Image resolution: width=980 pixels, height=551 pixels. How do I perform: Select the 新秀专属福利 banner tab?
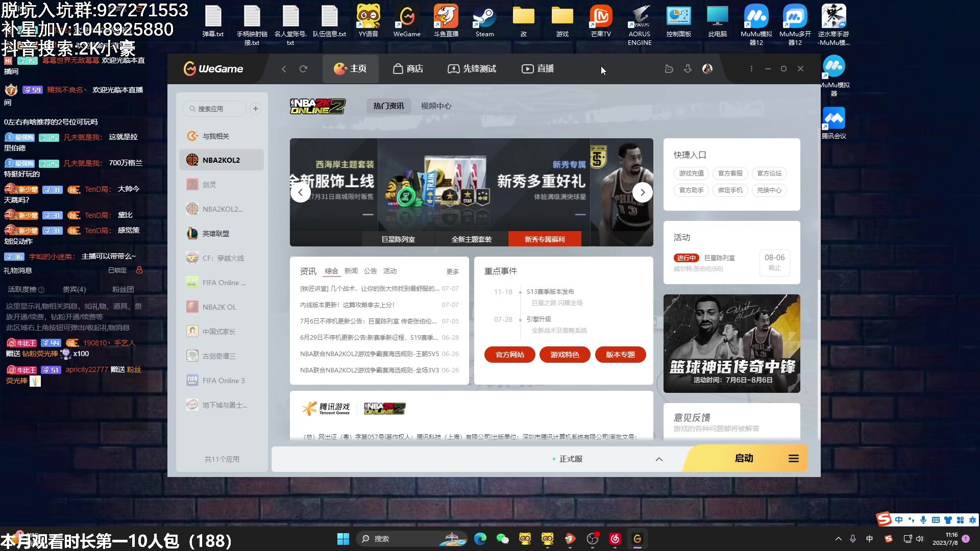[545, 239]
